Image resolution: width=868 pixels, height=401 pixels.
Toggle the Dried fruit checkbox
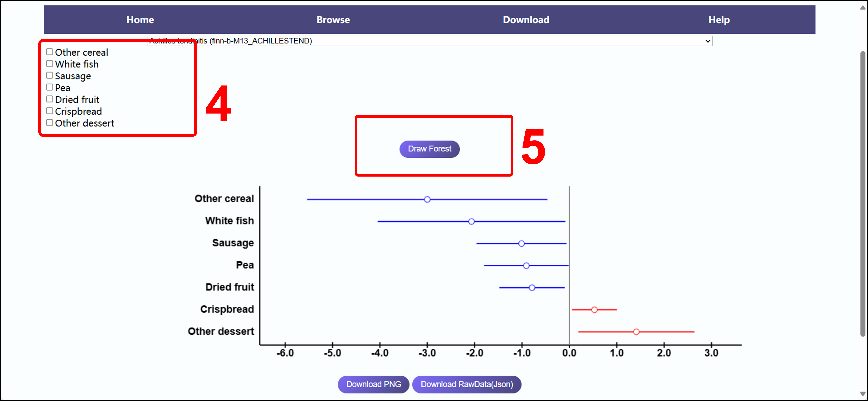[50, 99]
